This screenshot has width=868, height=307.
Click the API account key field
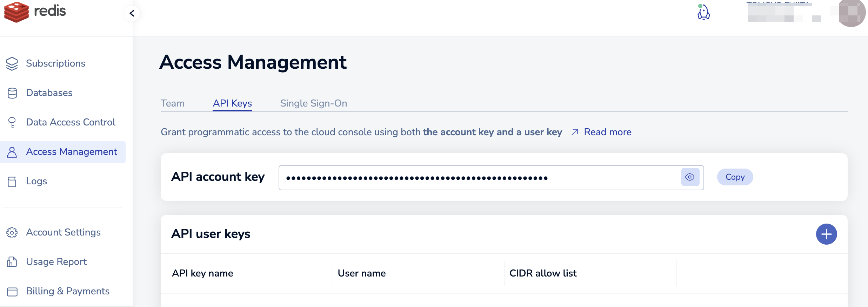click(x=477, y=178)
